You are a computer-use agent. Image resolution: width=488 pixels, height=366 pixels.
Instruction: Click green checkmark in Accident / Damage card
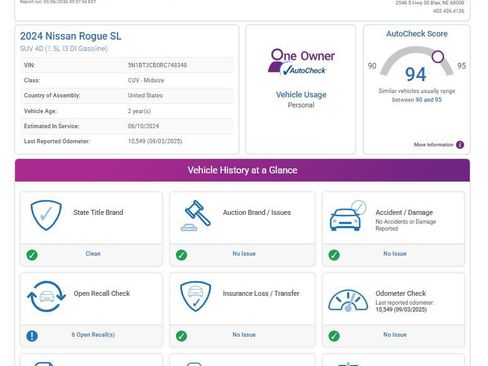334,255
